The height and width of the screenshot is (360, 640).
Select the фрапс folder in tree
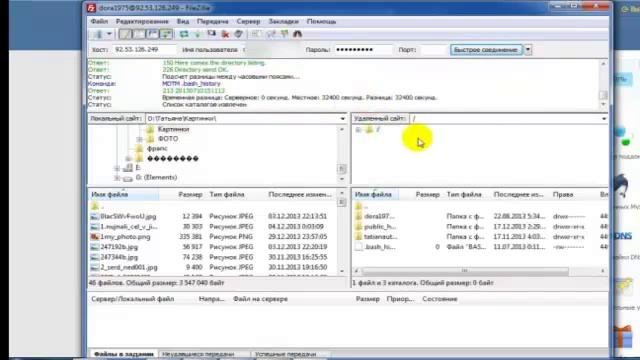tap(157, 149)
